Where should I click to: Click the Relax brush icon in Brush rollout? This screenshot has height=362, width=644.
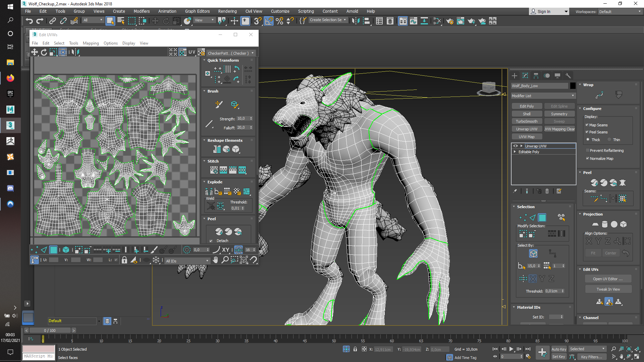[x=234, y=105]
